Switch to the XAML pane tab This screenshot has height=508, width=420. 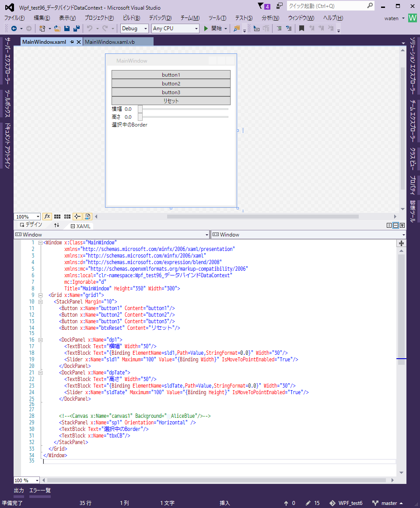80,226
